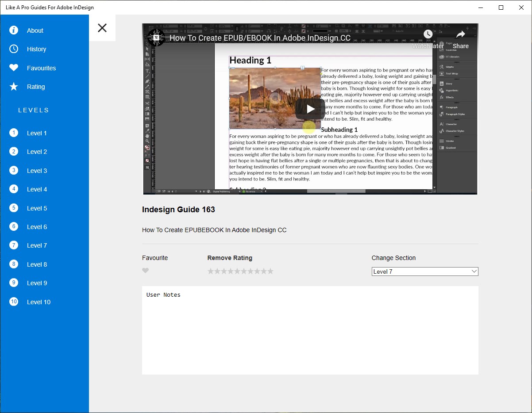Click the cactus image in video thumbnail
Screen dimensions: 532x413
pyautogui.click(x=275, y=98)
